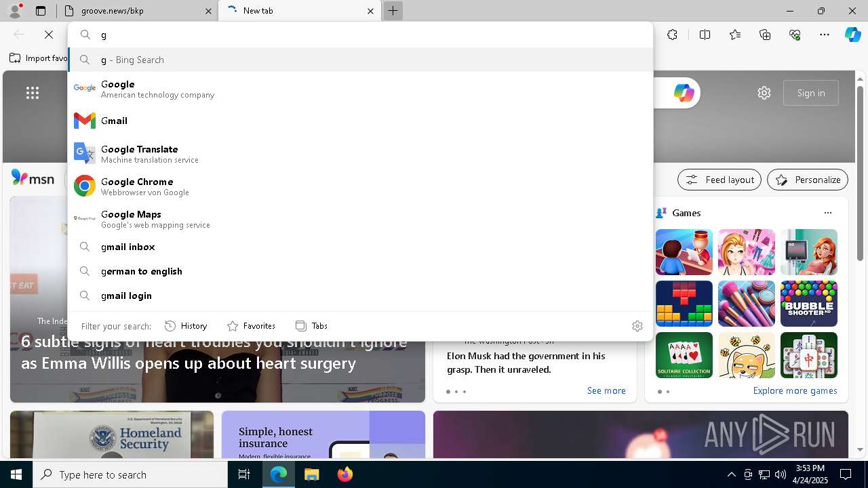This screenshot has width=868, height=488.
Task: Launch the block puzzle Tetris-style game
Action: click(x=684, y=304)
